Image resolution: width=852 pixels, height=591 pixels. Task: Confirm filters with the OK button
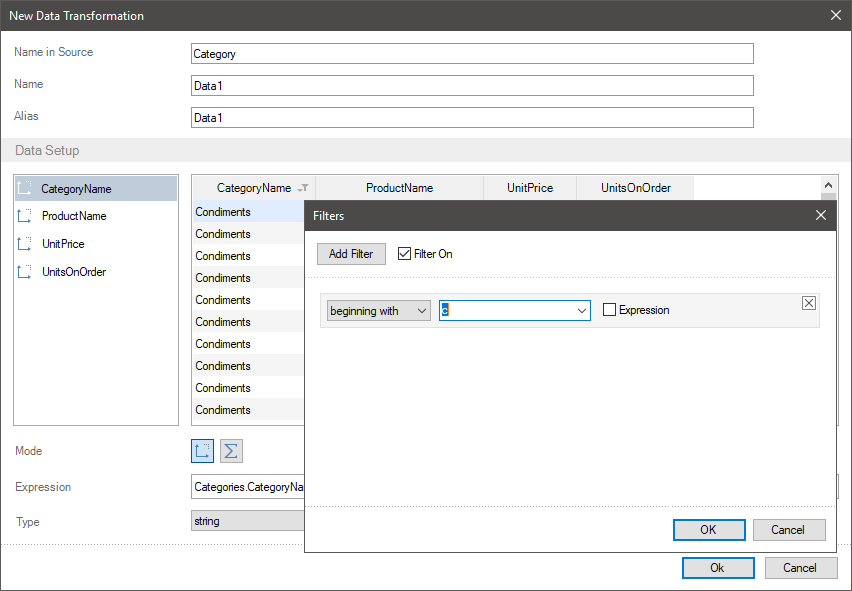coord(708,530)
